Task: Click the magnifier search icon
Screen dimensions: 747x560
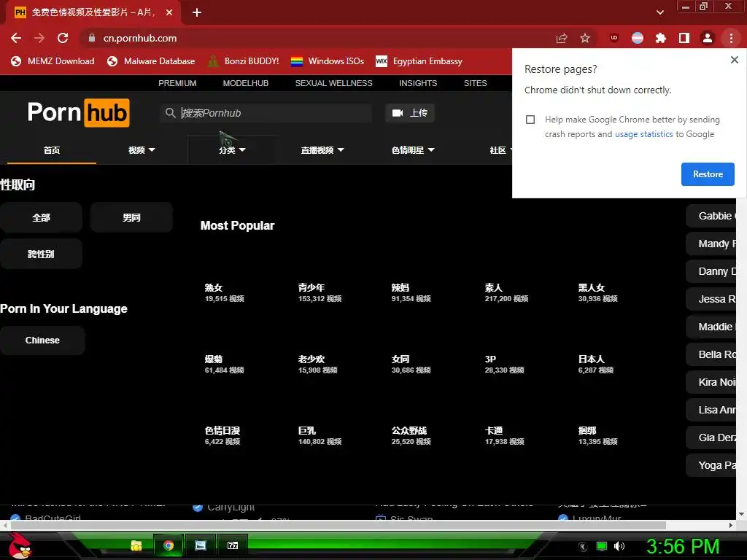Action: (171, 113)
